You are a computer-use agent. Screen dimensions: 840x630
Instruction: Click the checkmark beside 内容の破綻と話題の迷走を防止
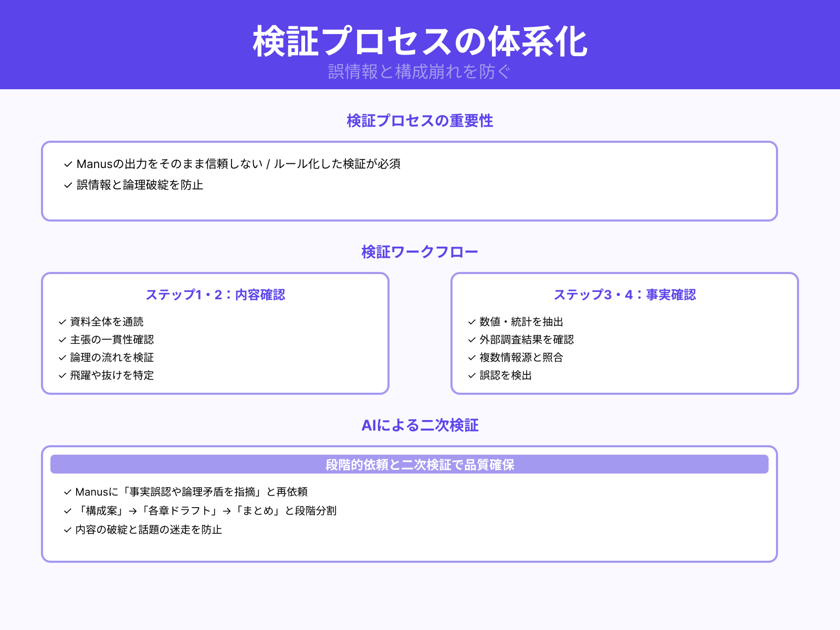67,530
